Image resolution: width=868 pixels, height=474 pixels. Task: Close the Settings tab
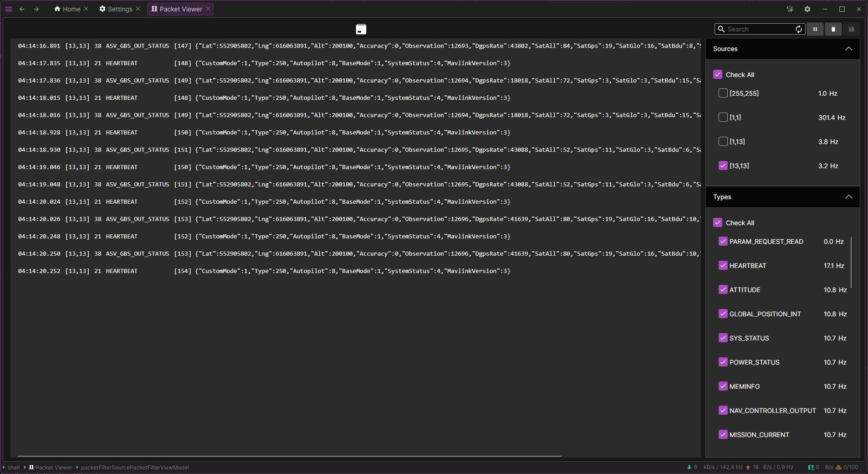tap(138, 9)
